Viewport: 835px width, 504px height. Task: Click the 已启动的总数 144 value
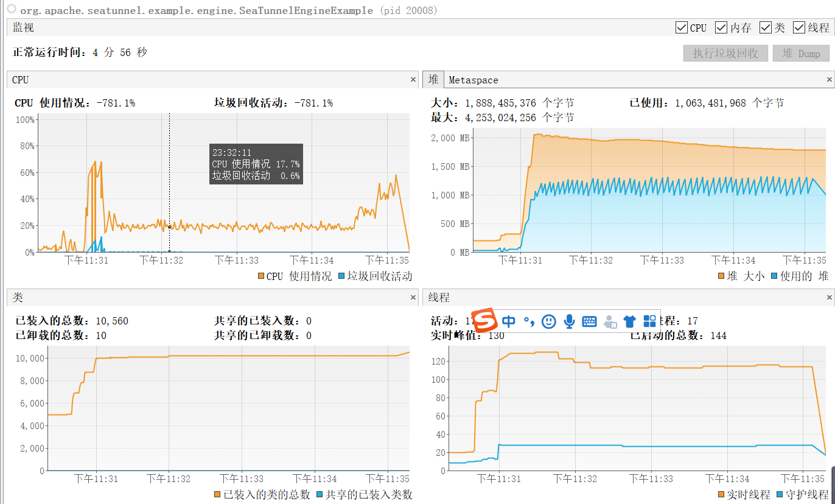718,335
